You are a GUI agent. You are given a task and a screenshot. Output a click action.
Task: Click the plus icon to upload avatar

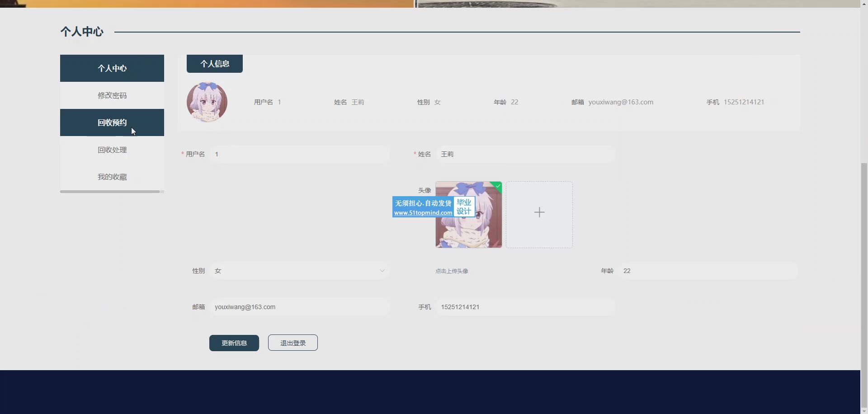tap(539, 212)
